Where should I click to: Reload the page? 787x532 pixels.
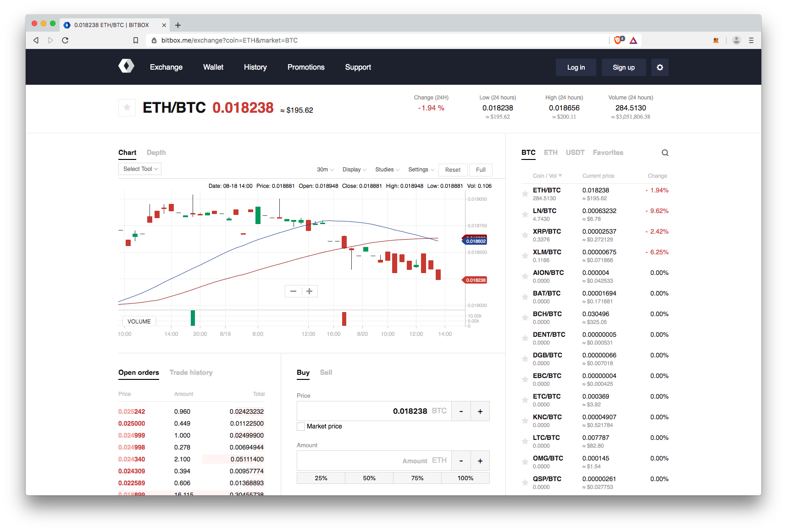[x=65, y=40]
